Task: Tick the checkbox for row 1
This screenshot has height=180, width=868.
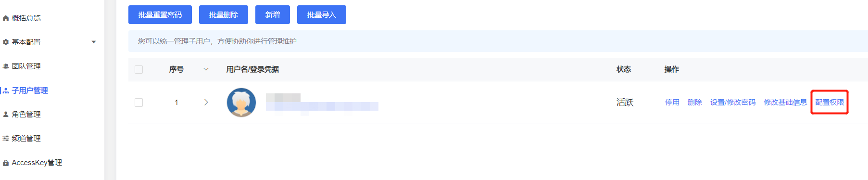Action: (139, 103)
